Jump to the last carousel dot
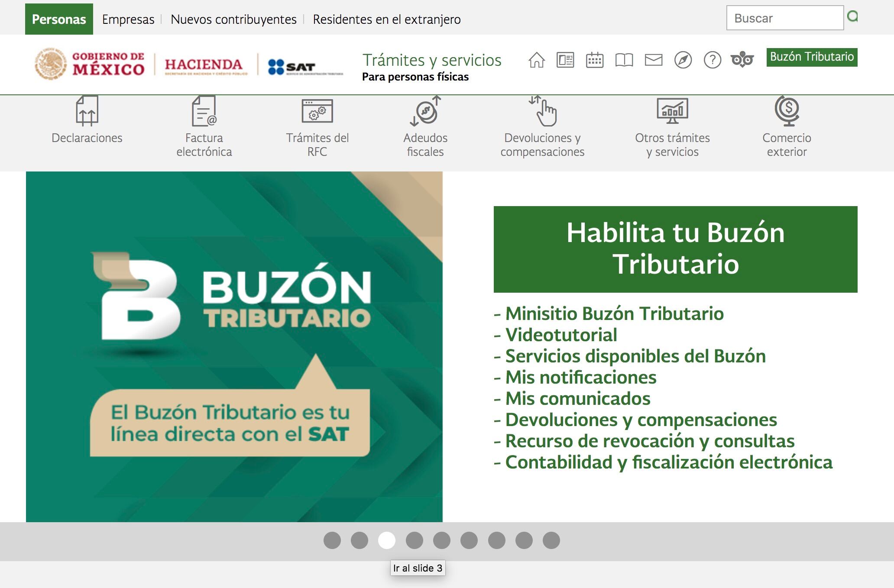The width and height of the screenshot is (894, 588). 551,540
